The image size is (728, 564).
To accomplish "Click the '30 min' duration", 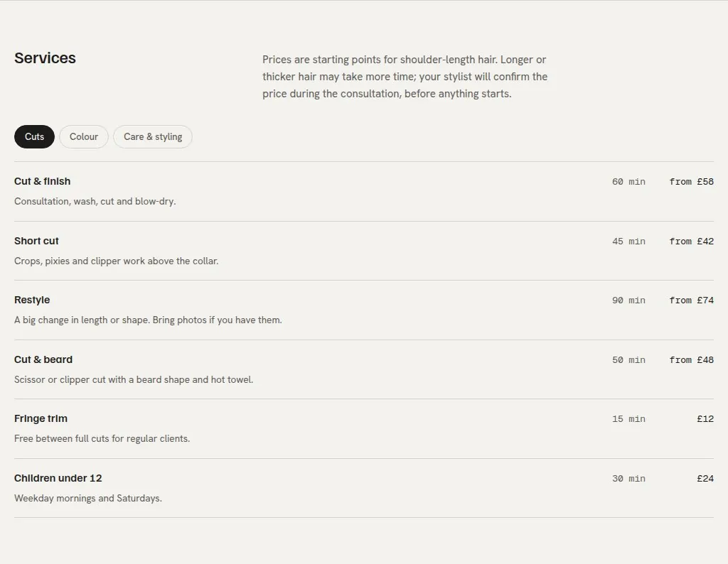I will [628, 479].
